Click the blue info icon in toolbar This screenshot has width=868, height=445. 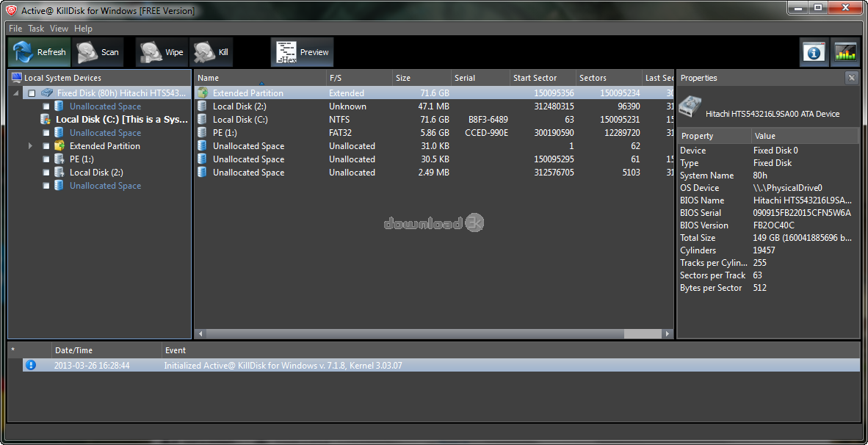814,52
